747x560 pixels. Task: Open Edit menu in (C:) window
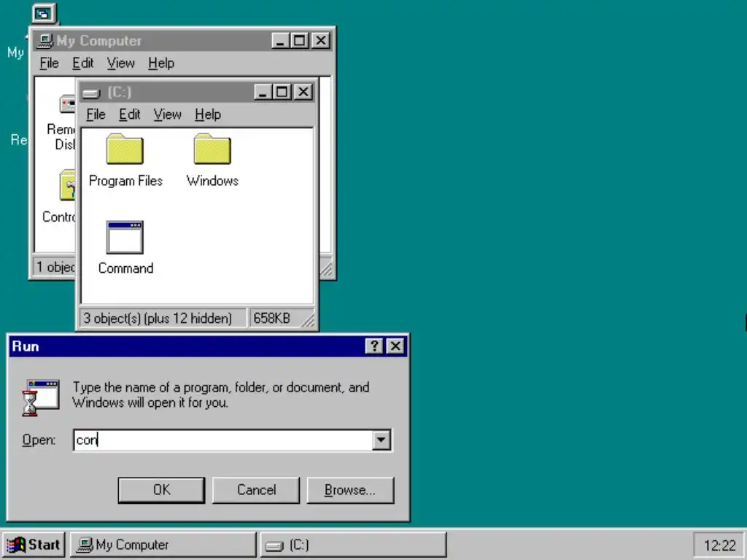[130, 114]
